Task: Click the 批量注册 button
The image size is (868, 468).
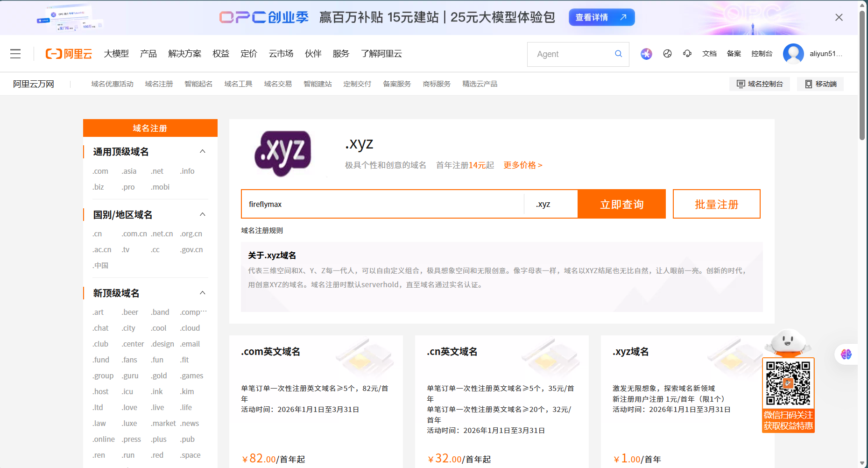Action: coord(716,204)
